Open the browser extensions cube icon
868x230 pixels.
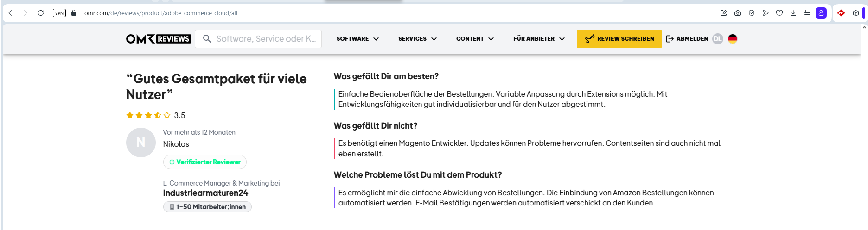(x=856, y=13)
